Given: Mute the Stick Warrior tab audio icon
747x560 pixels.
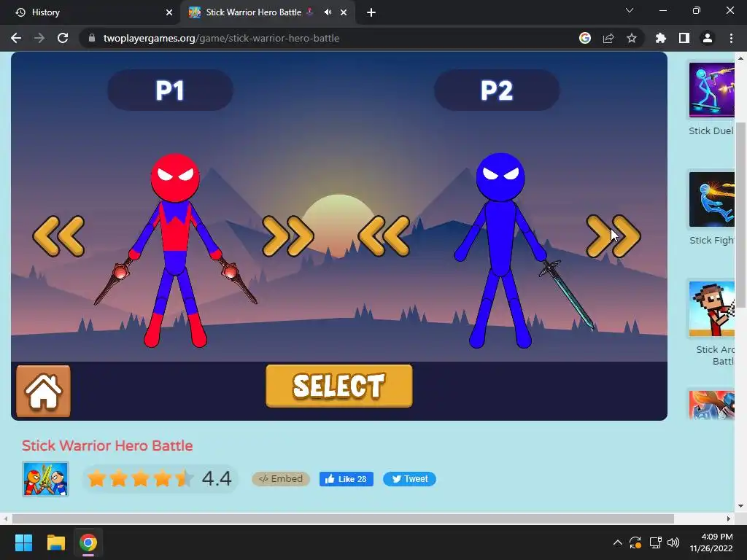Looking at the screenshot, I should tap(328, 12).
